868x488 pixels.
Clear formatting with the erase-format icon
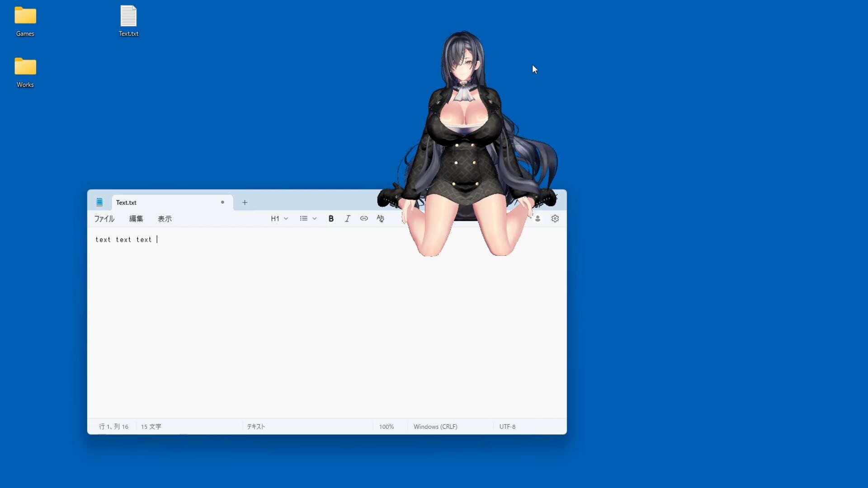click(380, 218)
